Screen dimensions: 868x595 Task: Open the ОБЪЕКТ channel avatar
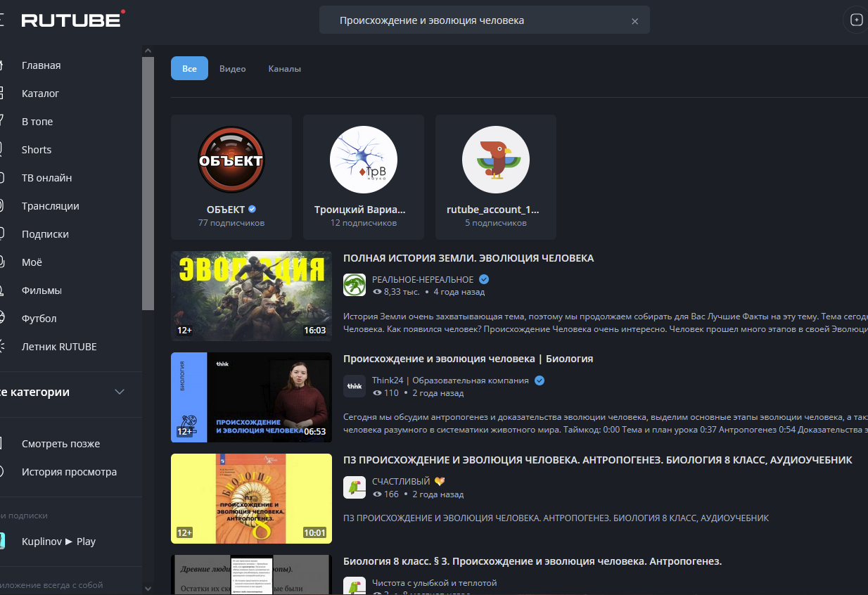click(231, 160)
